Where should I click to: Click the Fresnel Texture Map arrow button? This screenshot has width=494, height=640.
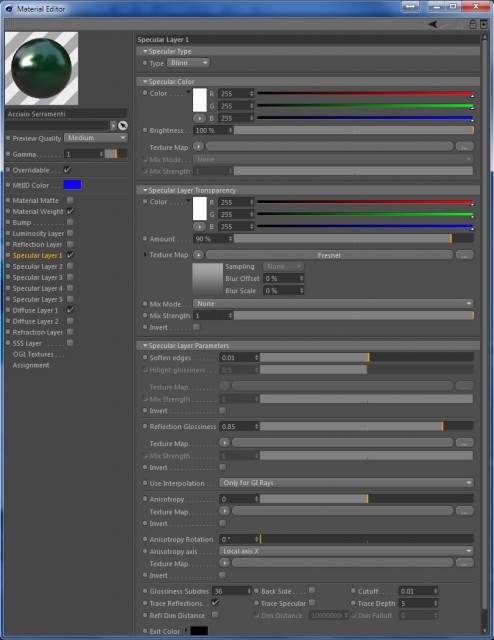[x=198, y=255]
